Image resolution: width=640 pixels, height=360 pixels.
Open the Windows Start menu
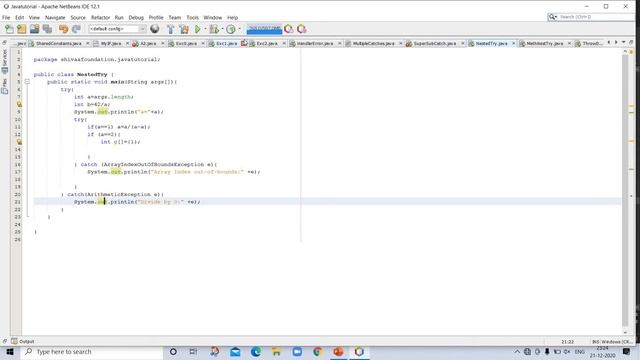click(10, 352)
